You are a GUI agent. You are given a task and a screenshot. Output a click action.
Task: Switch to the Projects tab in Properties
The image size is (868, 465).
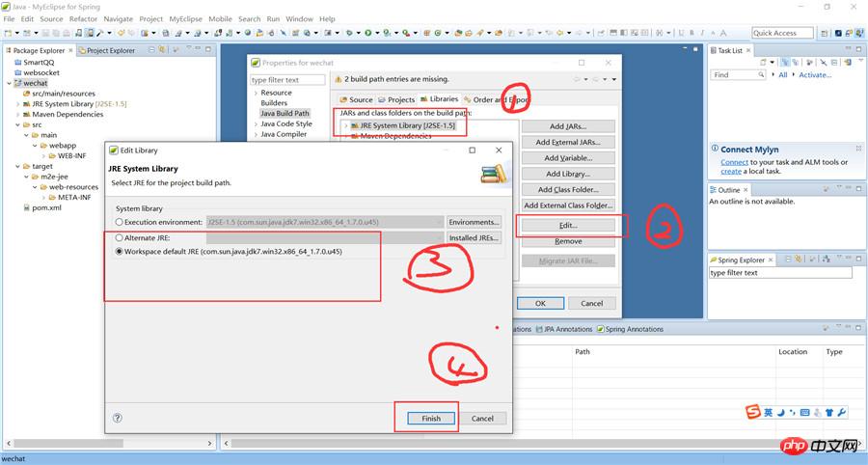click(395, 99)
